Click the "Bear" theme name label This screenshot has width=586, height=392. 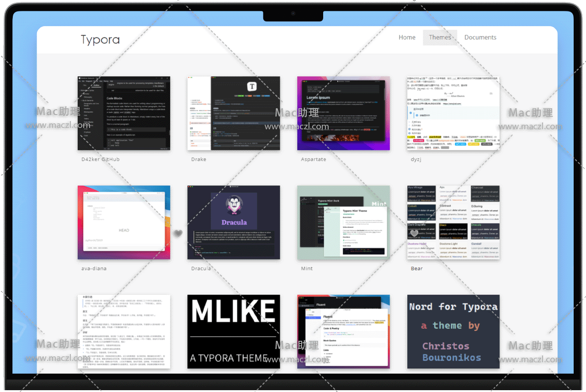pos(417,269)
